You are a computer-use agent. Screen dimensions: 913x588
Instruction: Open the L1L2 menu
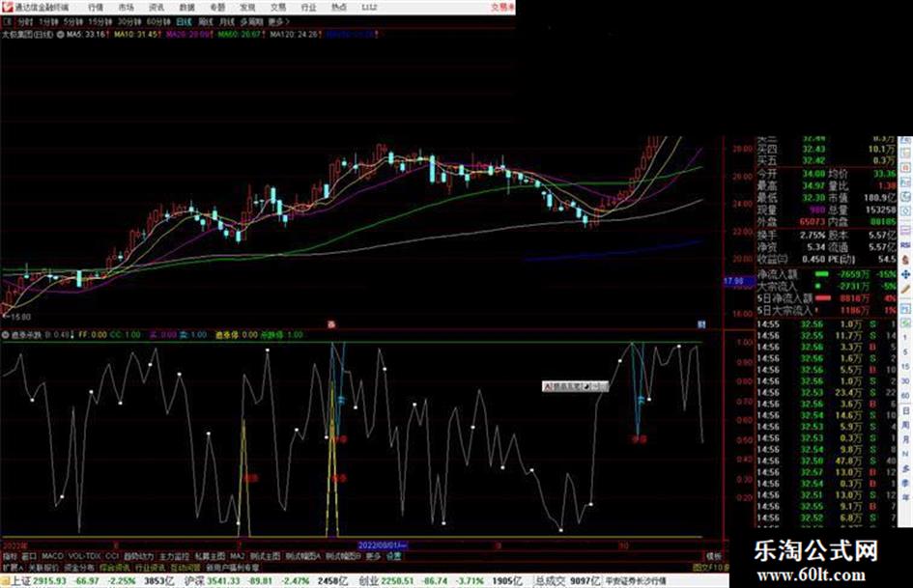[x=369, y=8]
